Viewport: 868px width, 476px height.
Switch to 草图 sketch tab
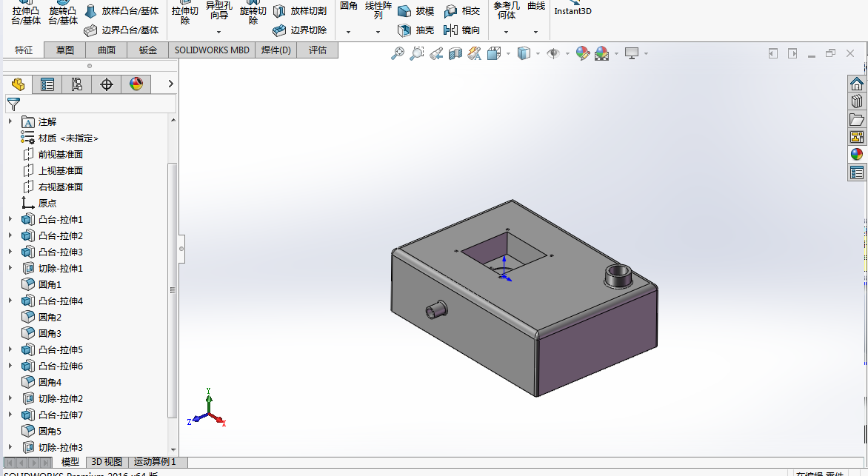pyautogui.click(x=64, y=50)
